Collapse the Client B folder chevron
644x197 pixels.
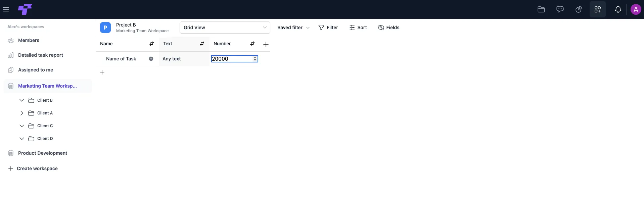pos(22,100)
